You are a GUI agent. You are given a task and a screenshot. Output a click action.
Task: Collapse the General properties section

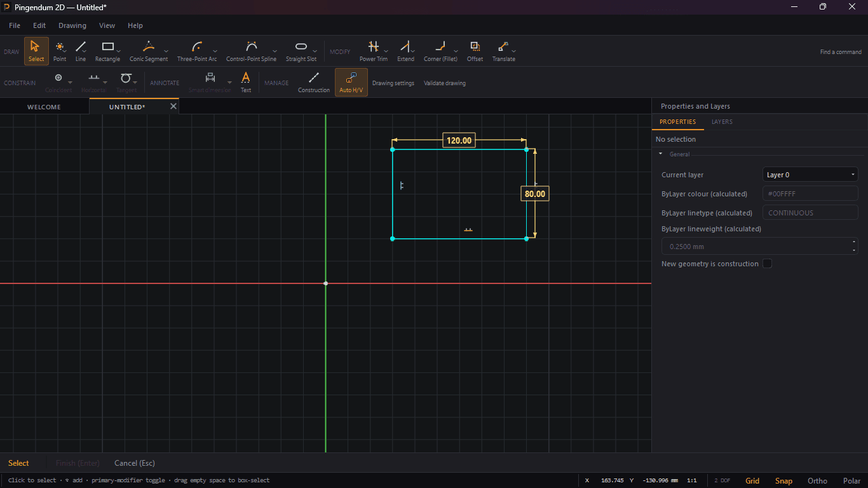[660, 154]
